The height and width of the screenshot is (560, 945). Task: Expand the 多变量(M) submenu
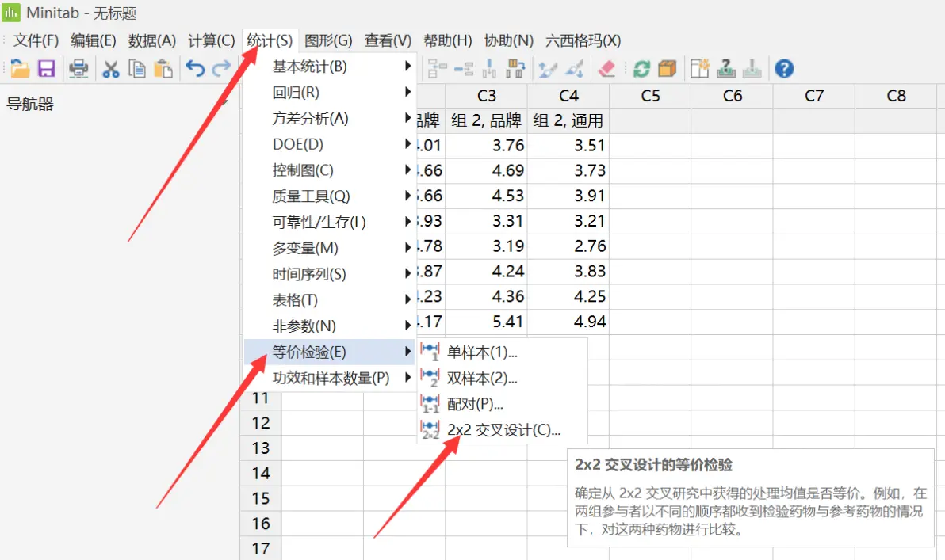(330, 247)
